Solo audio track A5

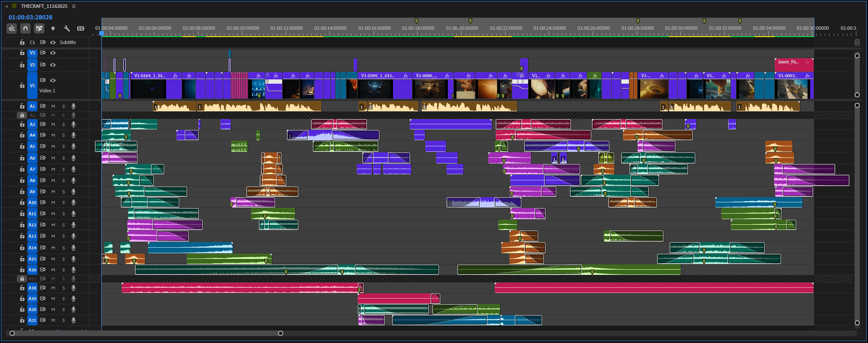click(x=63, y=147)
